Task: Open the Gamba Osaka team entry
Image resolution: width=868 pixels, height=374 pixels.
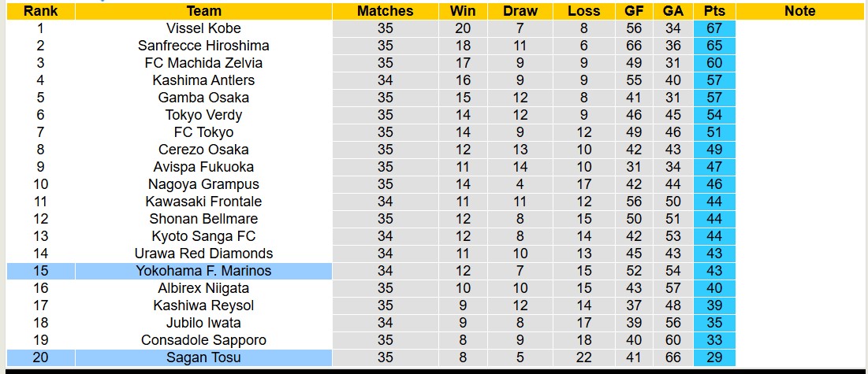Action: click(x=203, y=98)
